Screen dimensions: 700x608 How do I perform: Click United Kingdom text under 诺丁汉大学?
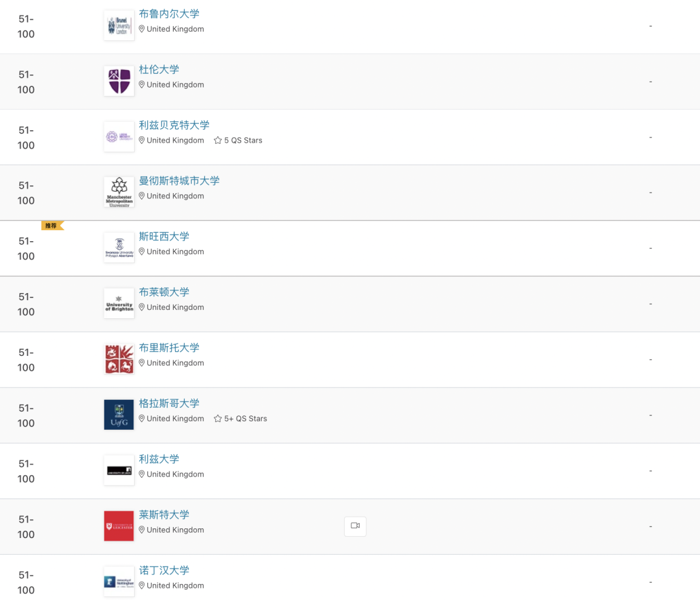point(176,586)
